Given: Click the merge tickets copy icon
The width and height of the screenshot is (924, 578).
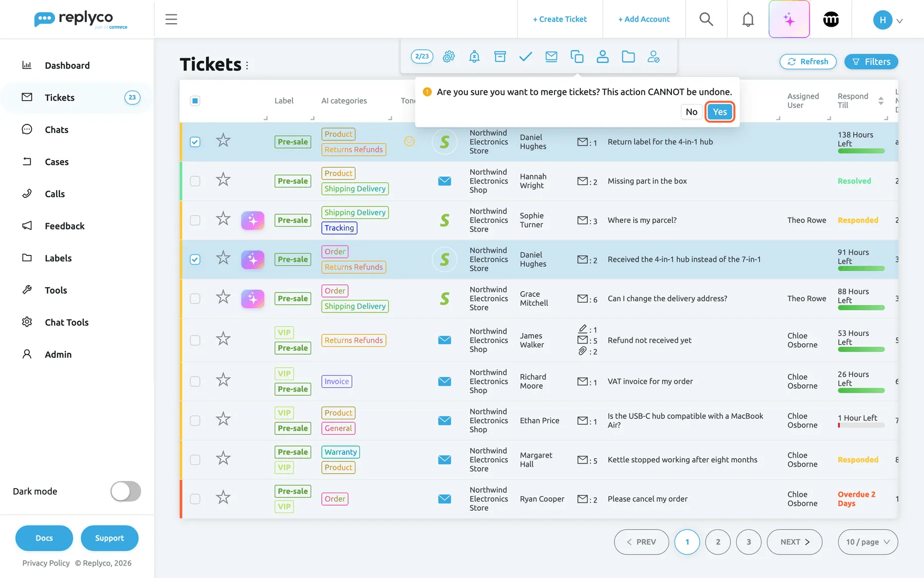Looking at the screenshot, I should (577, 57).
